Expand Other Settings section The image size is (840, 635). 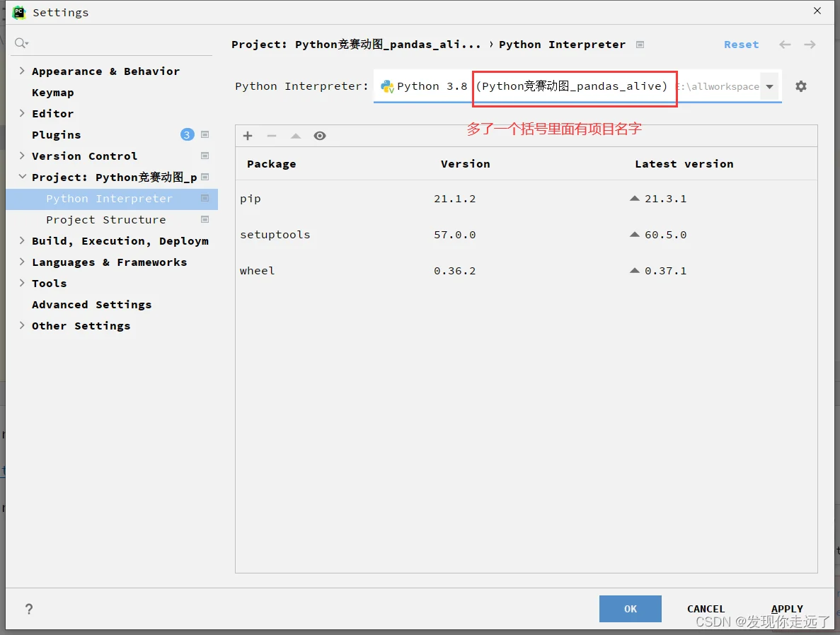[x=22, y=325]
